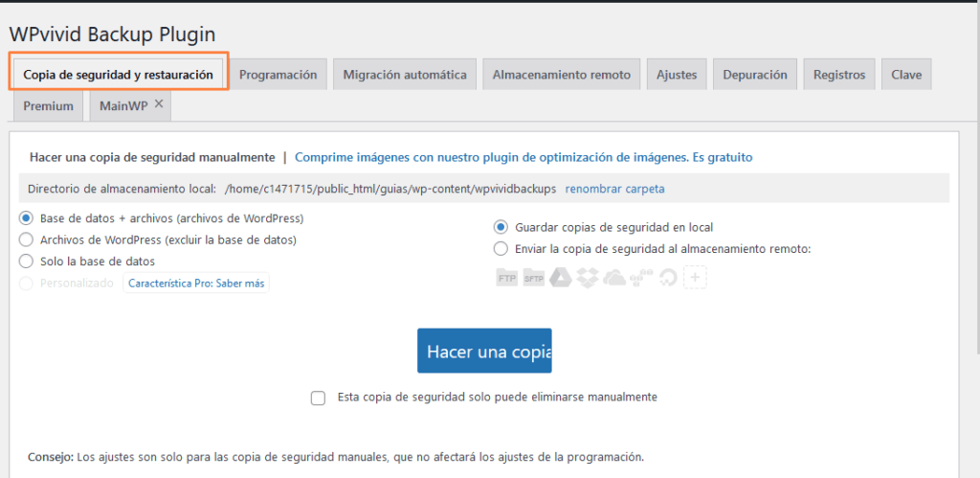The height and width of the screenshot is (478, 980).
Task: Select the Dropbox storage icon
Action: click(x=588, y=278)
